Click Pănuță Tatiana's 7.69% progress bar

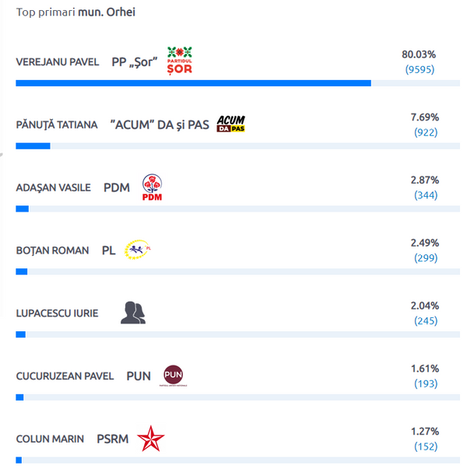pyautogui.click(x=237, y=146)
